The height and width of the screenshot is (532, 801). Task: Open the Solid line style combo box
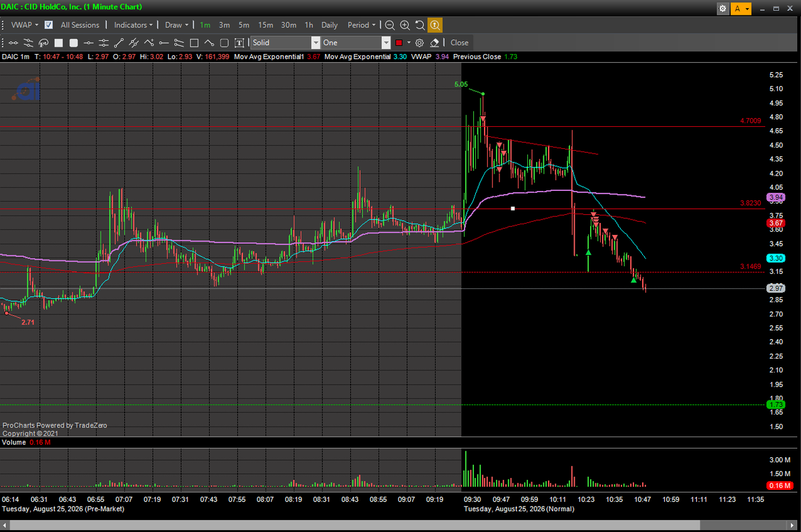(286, 43)
